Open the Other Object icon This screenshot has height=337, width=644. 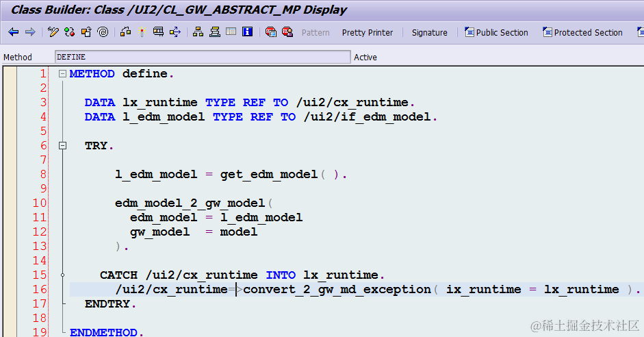[x=86, y=32]
